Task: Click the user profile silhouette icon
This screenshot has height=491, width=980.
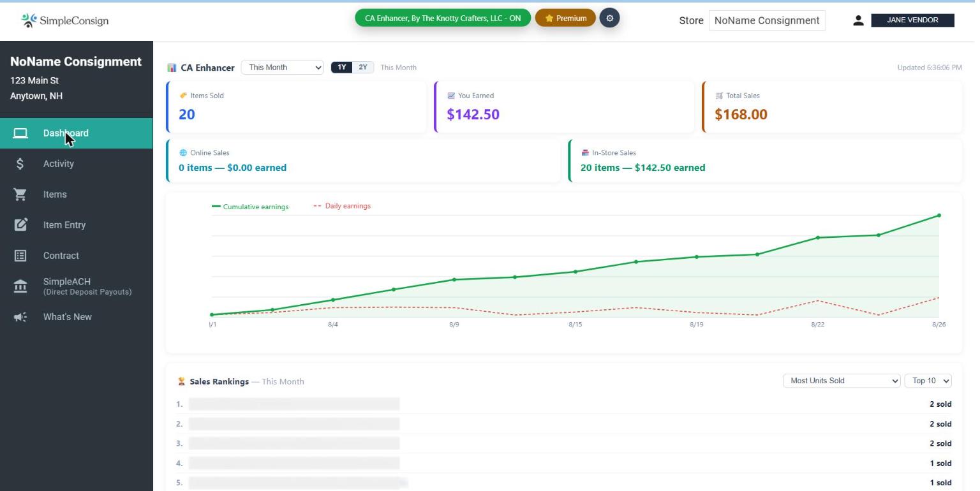Action: pyautogui.click(x=858, y=20)
